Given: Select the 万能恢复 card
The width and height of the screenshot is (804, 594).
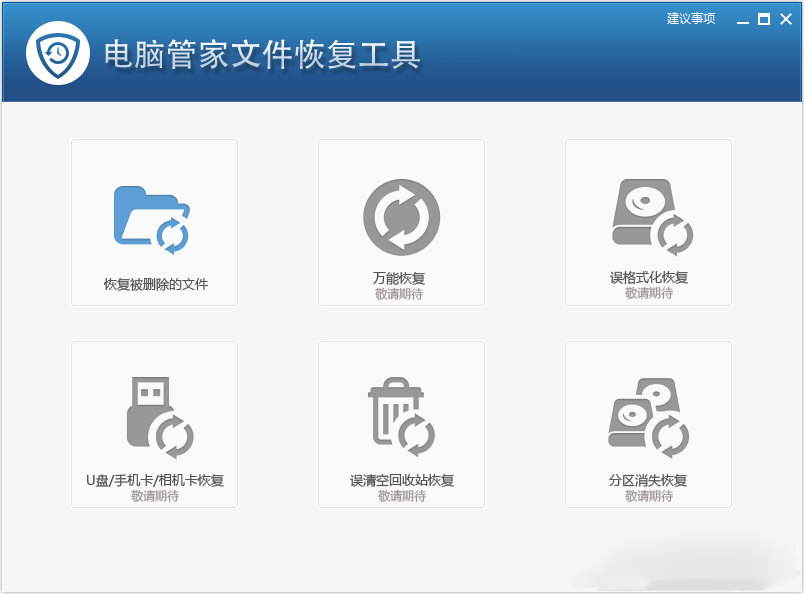Looking at the screenshot, I should click(x=400, y=221).
